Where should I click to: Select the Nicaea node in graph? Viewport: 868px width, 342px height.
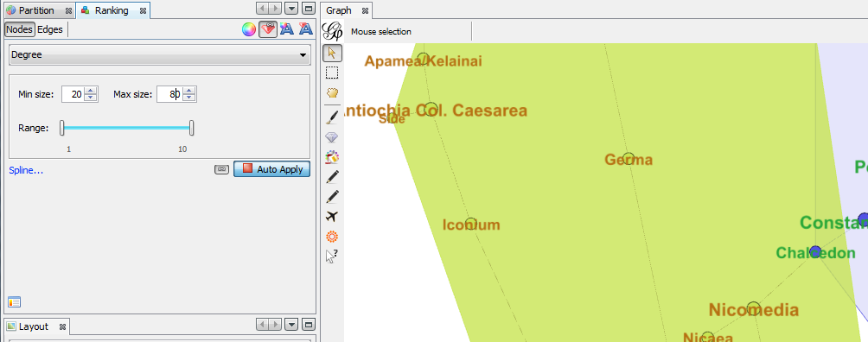point(707,337)
